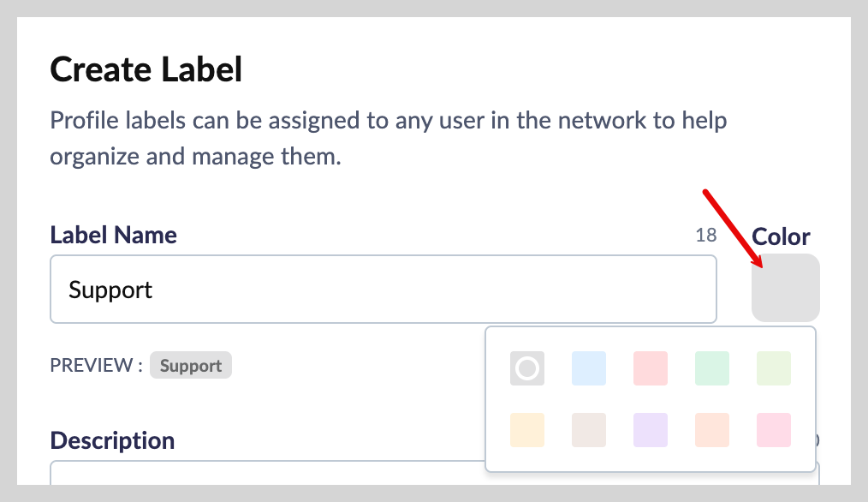Choose the light blue color swatch
The height and width of the screenshot is (502, 868).
[589, 368]
